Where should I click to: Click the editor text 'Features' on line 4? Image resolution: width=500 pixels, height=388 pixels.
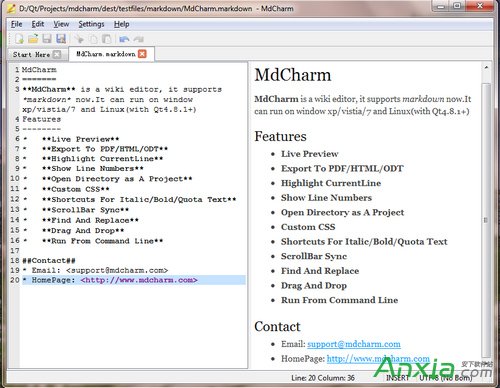pyautogui.click(x=42, y=119)
